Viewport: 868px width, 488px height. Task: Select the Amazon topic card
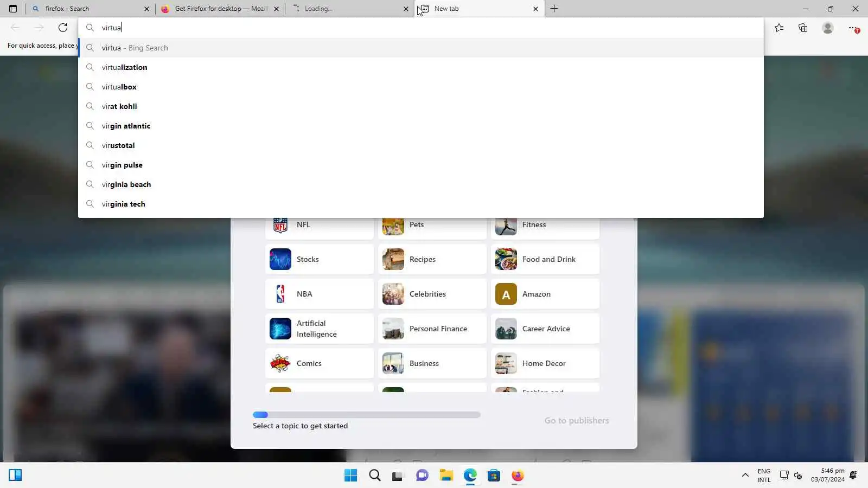point(545,294)
